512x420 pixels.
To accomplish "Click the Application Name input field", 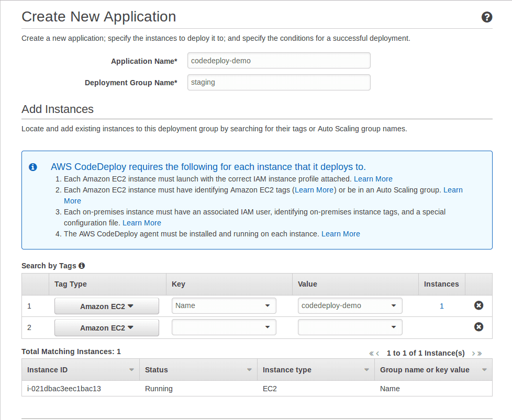I will click(279, 60).
